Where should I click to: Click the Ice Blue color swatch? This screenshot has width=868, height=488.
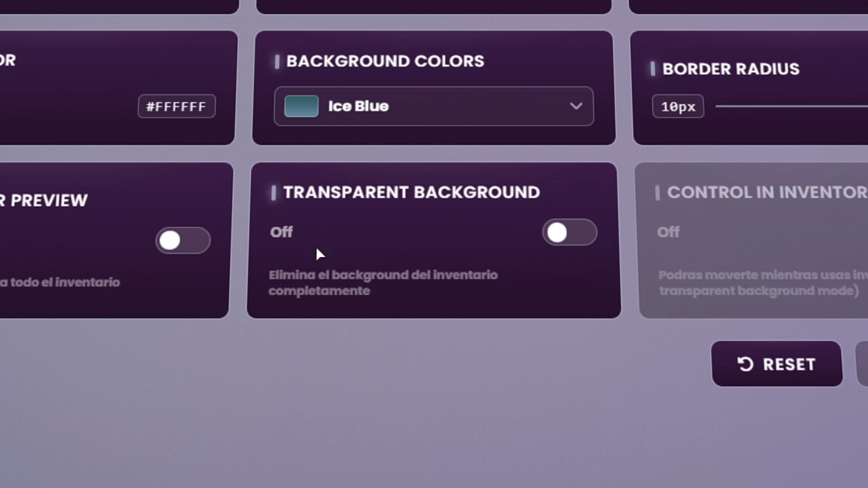301,106
